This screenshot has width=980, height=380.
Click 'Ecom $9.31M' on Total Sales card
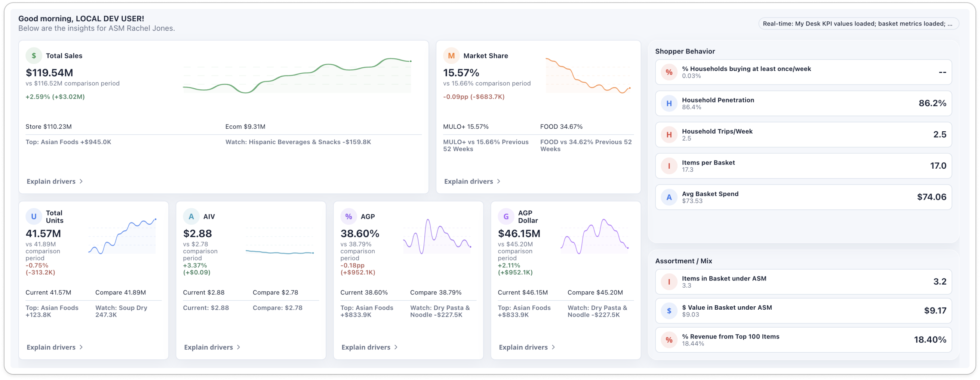click(245, 127)
